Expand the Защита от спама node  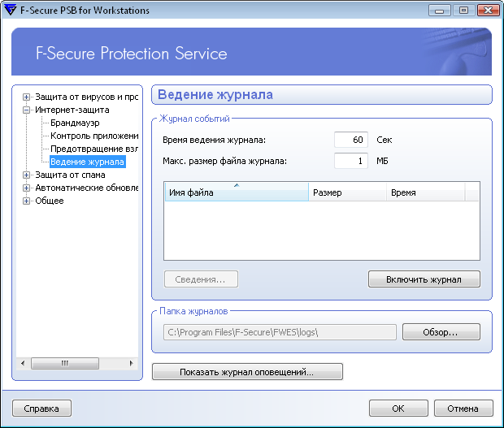[x=26, y=175]
